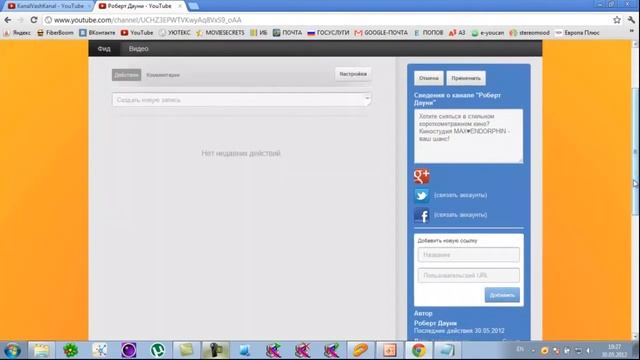The height and width of the screenshot is (360, 640).
Task: Open the АЗ bookmark
Action: (457, 33)
